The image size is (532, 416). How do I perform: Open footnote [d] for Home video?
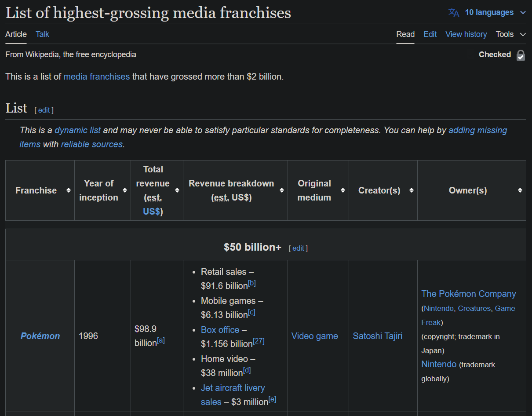coord(247,370)
